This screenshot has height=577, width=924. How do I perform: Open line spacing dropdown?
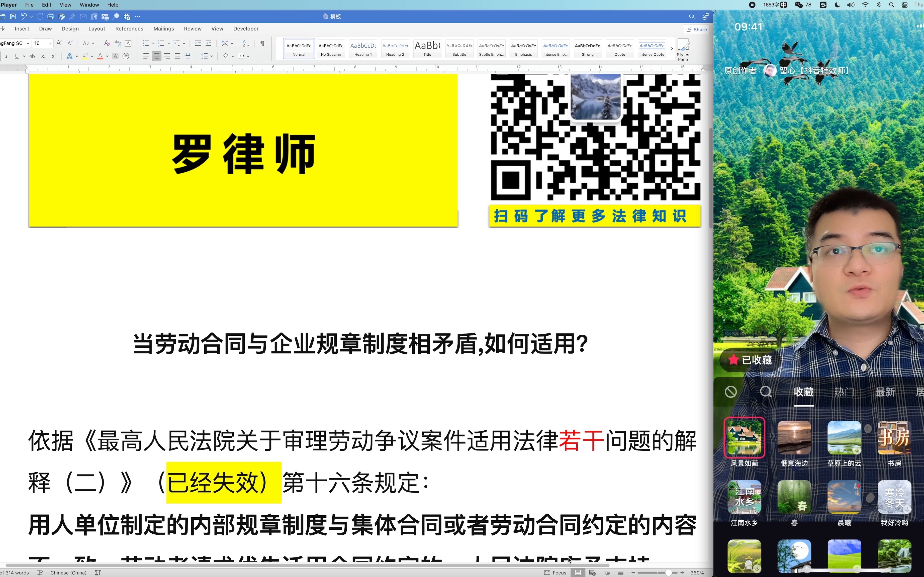[207, 56]
